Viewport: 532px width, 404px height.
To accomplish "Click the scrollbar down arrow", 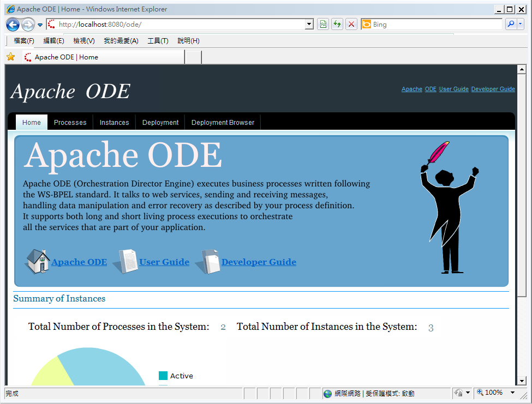I will pyautogui.click(x=522, y=381).
